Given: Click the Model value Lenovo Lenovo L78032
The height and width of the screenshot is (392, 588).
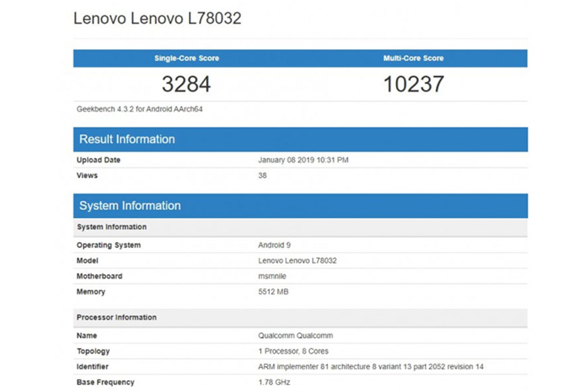Looking at the screenshot, I should [x=297, y=261].
